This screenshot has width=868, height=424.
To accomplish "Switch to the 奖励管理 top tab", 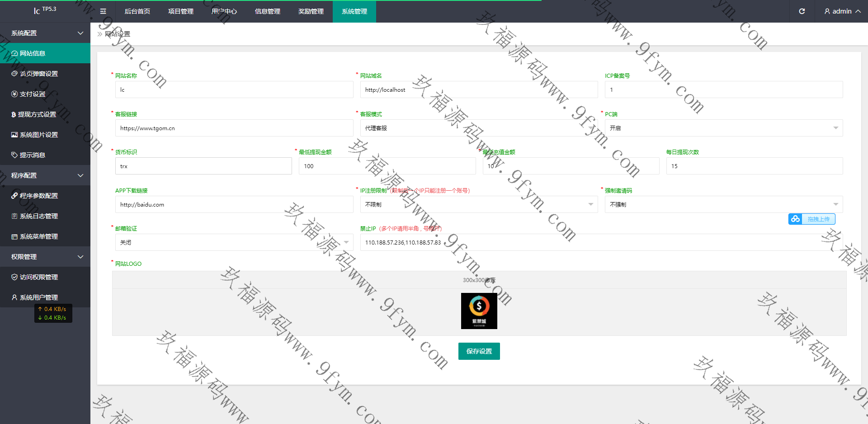I will pyautogui.click(x=311, y=11).
